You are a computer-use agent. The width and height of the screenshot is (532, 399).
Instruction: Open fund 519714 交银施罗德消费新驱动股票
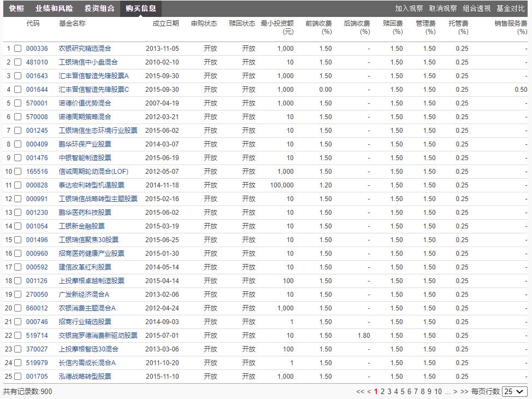tap(91, 335)
